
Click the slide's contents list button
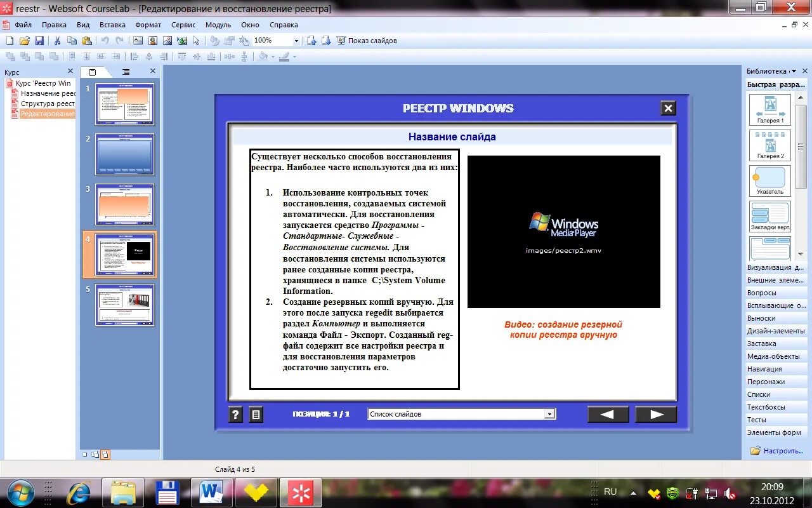255,415
